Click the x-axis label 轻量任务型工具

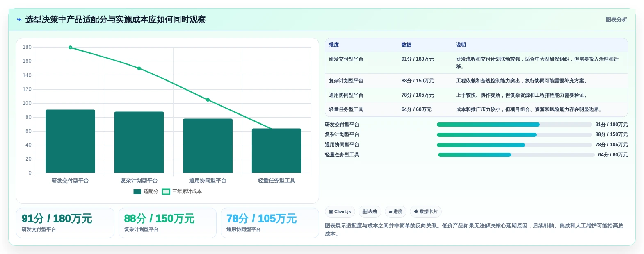tap(276, 181)
